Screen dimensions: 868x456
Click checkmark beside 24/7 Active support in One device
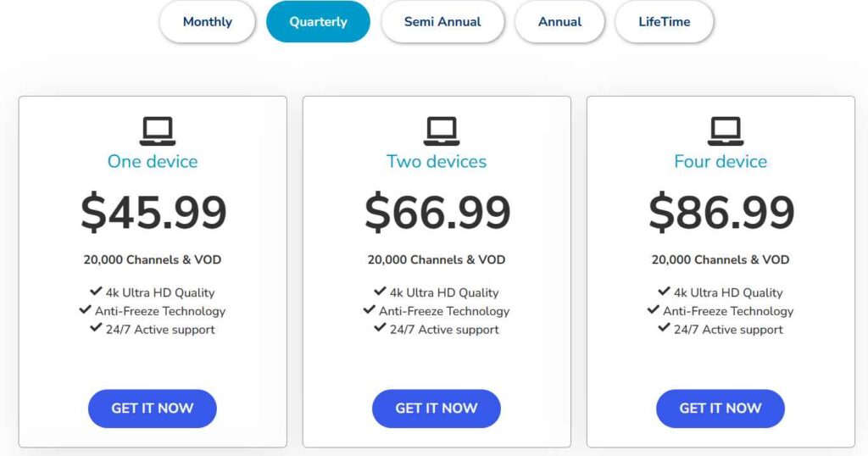(96, 328)
